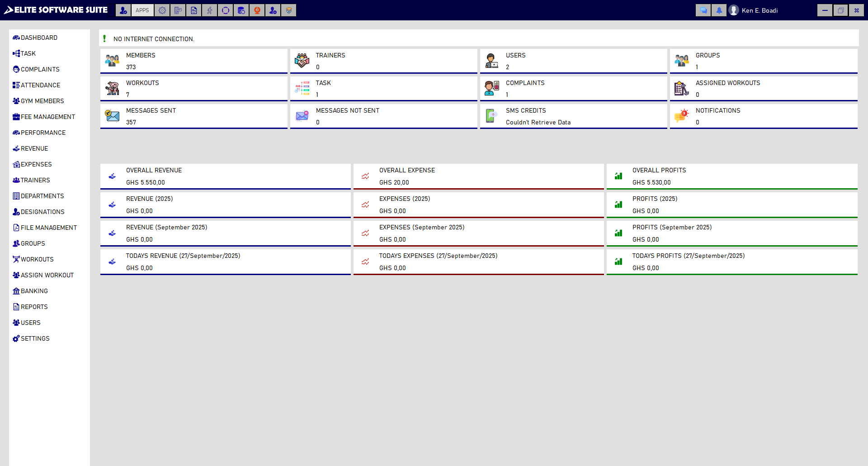The height and width of the screenshot is (466, 868).
Task: Click the APPS button
Action: point(142,10)
